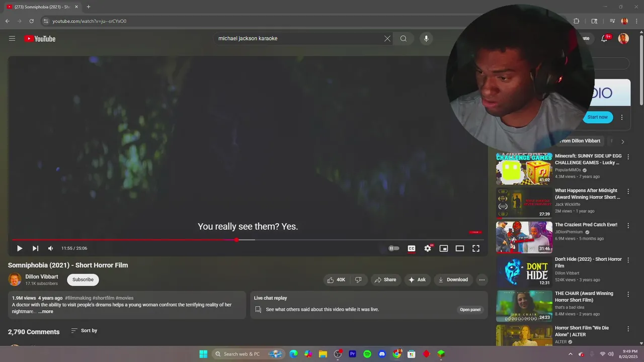
Task: Share the video
Action: tap(386, 280)
